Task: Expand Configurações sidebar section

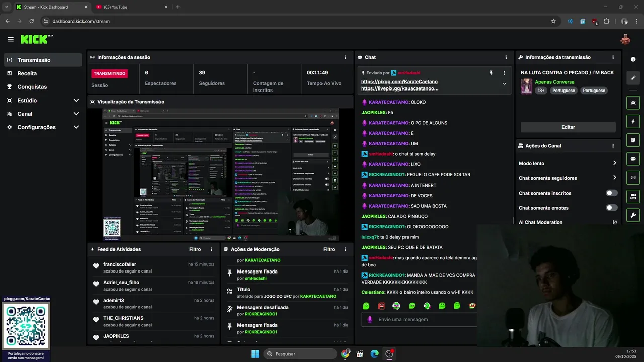Action: tap(76, 127)
